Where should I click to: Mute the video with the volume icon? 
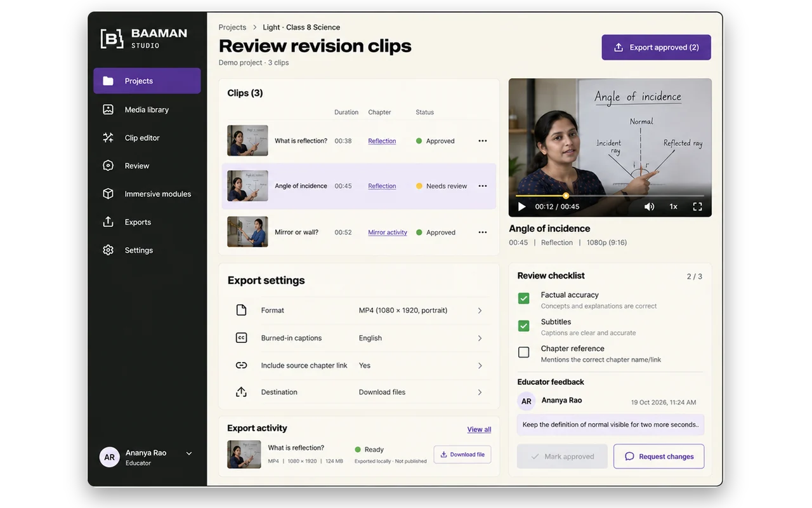[649, 206]
